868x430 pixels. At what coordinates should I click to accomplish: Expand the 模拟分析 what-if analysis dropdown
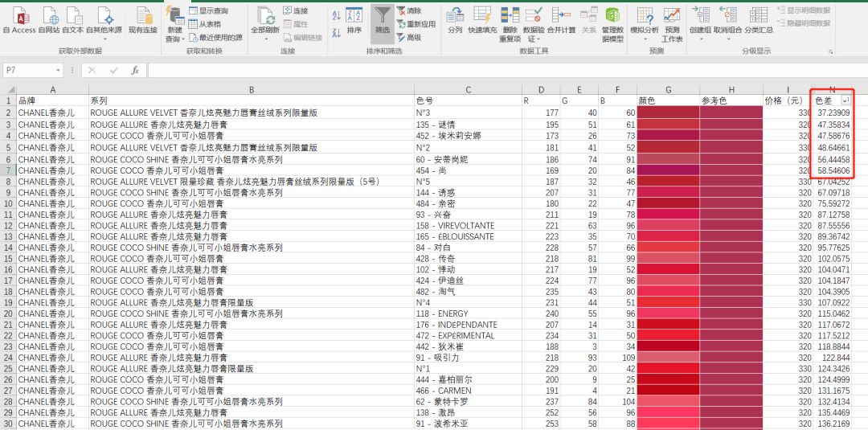coord(645,39)
